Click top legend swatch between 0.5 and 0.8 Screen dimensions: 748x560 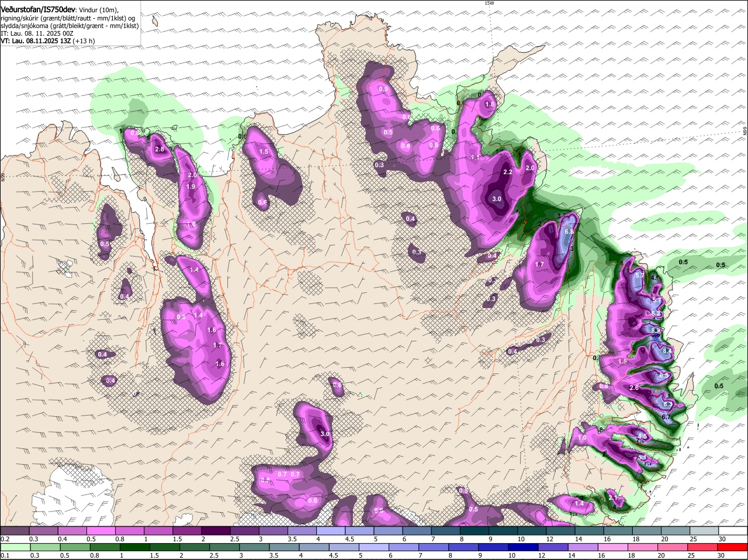pos(101,530)
